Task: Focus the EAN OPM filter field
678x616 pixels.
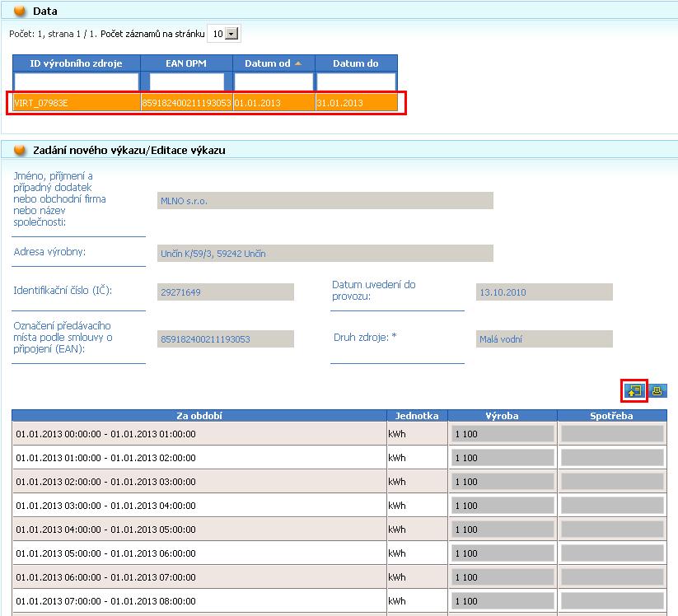Action: [x=187, y=82]
